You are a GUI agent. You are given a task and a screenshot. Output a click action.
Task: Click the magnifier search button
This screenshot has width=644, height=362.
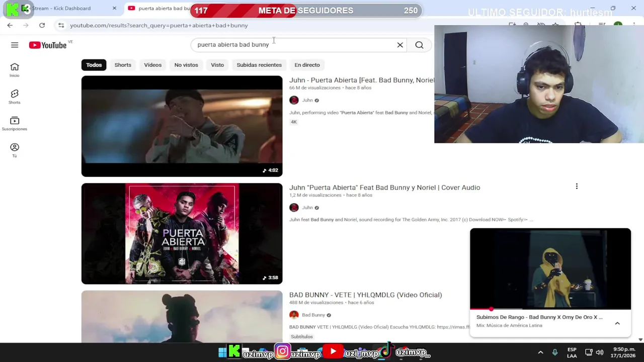tap(419, 45)
